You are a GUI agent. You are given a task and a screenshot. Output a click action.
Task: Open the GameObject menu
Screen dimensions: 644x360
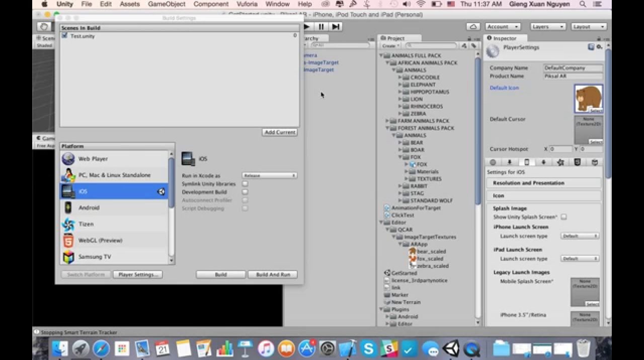tap(167, 4)
